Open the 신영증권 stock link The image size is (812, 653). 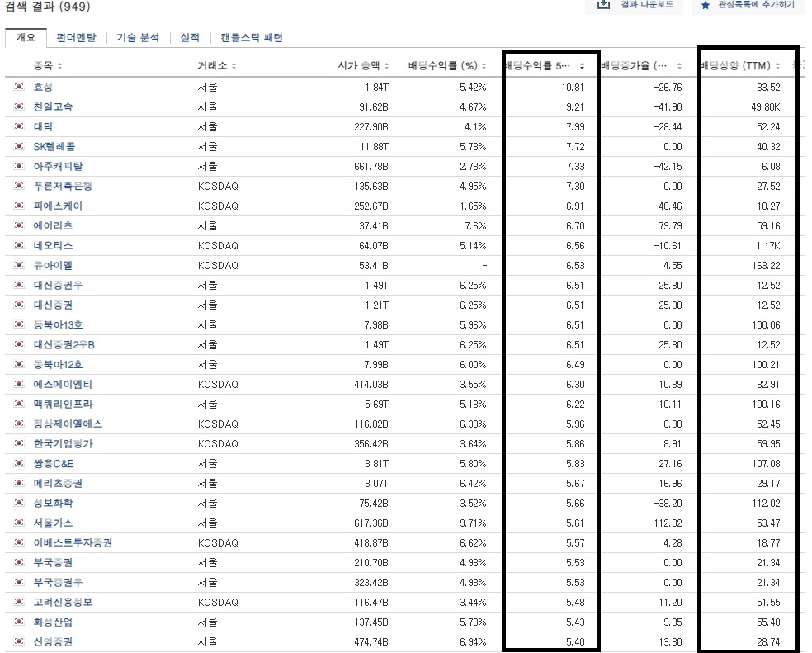53,642
